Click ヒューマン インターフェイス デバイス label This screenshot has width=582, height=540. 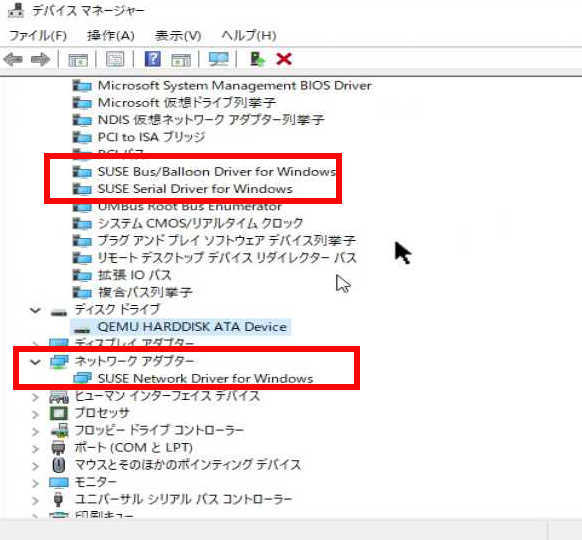tap(167, 396)
